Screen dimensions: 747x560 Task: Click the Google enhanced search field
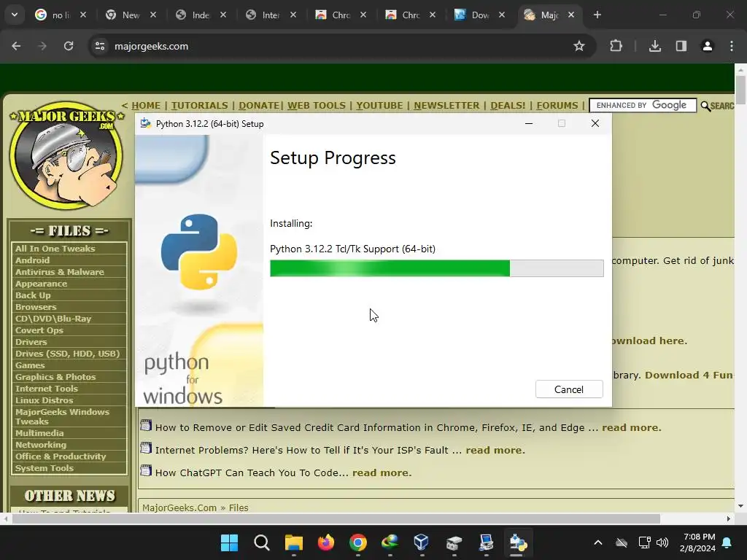[x=643, y=105]
